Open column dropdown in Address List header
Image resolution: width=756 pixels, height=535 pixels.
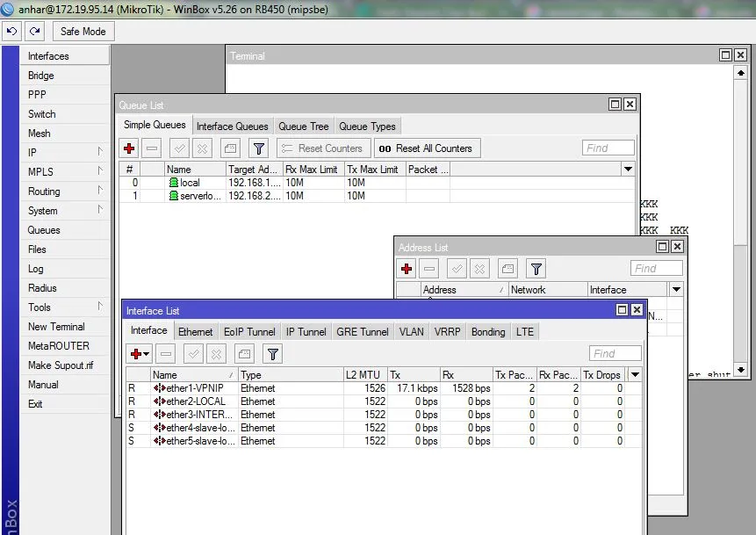(676, 289)
